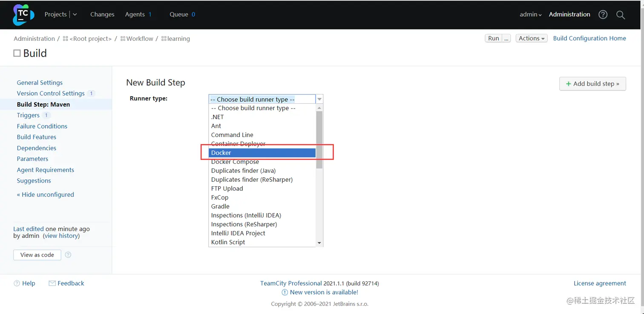
Task: Click the Help icon in the footer
Action: click(17, 283)
